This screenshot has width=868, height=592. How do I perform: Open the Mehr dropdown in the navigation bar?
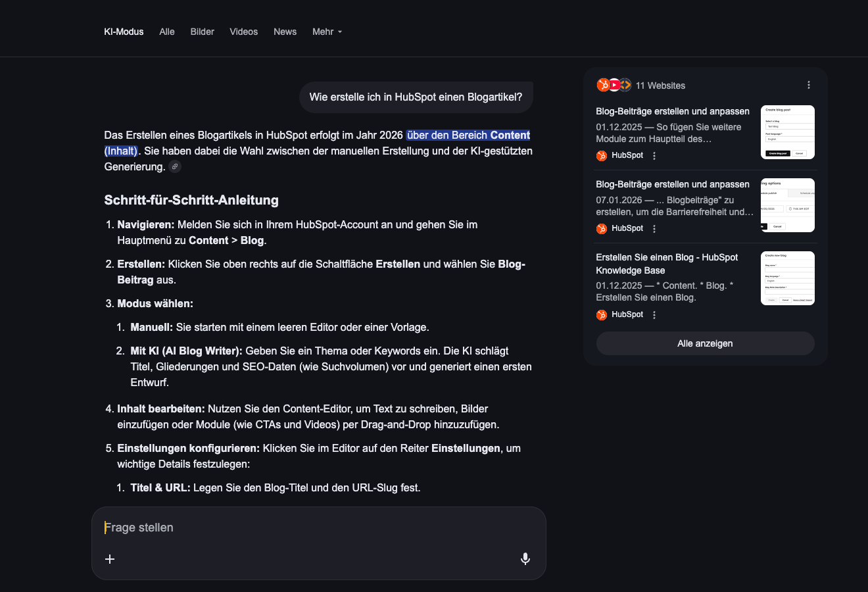coord(327,32)
